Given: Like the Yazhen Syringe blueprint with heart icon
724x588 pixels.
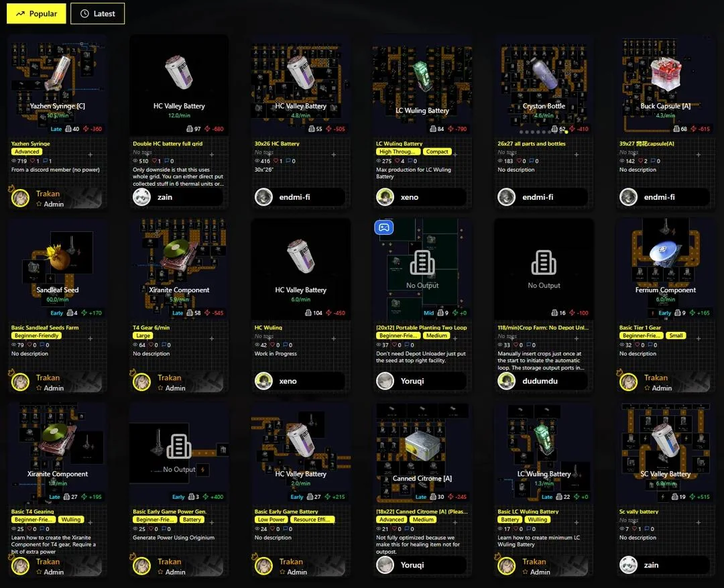Looking at the screenshot, I should tap(32, 161).
